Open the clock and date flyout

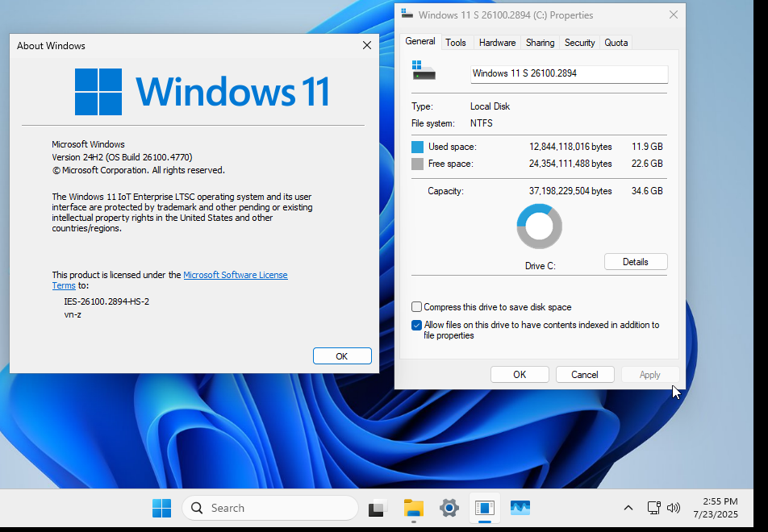[x=716, y=508]
